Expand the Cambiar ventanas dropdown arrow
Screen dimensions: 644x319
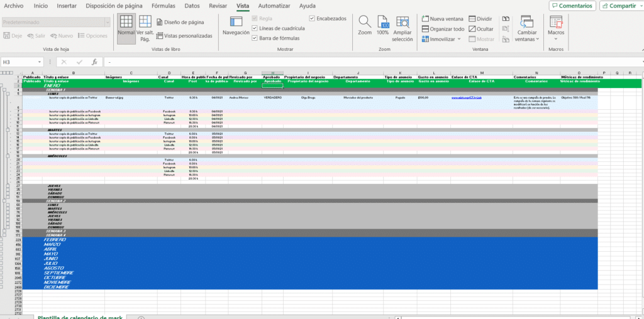537,40
